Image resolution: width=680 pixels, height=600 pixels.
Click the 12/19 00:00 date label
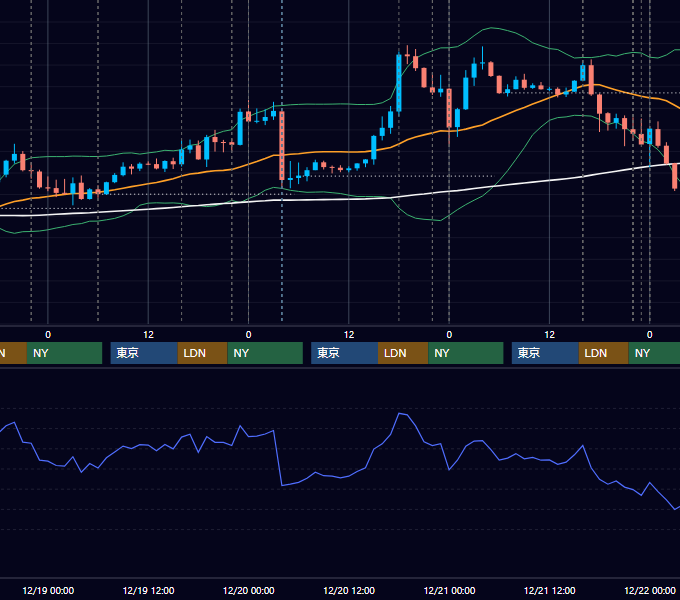coord(48,590)
